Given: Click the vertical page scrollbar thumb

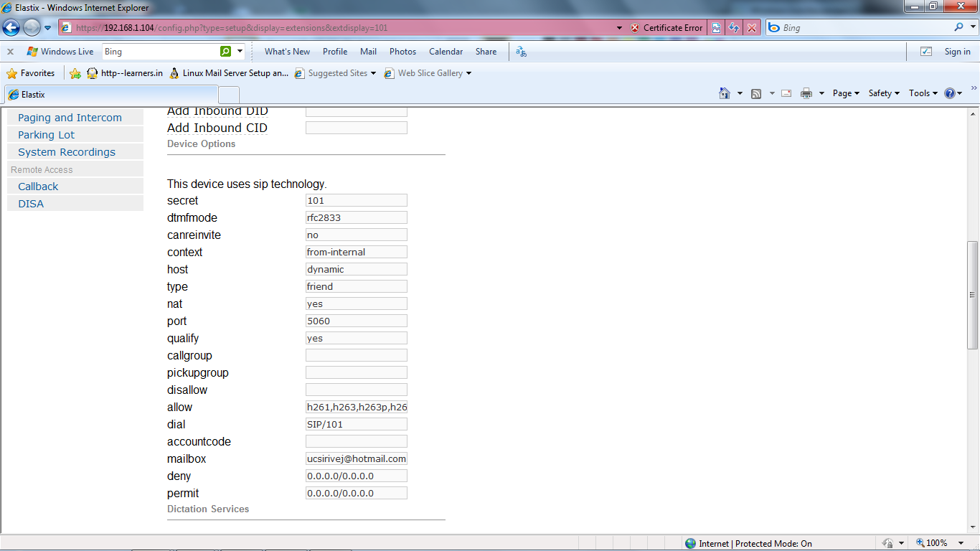Looking at the screenshot, I should coord(973,294).
